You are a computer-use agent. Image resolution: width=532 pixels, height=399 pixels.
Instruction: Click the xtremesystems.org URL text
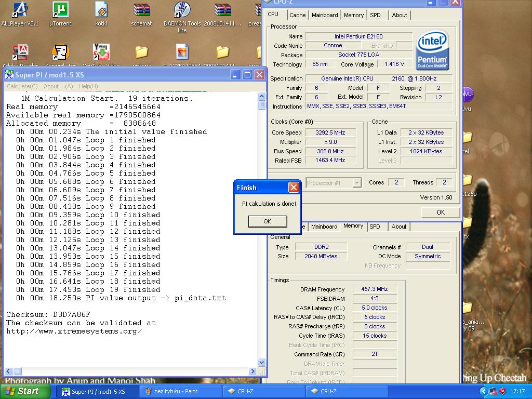(74, 331)
